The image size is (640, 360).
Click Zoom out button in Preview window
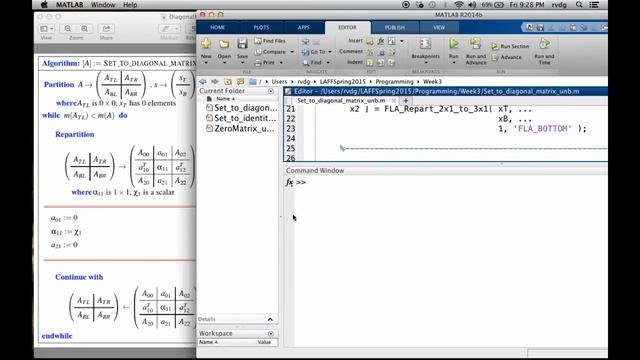point(68,29)
